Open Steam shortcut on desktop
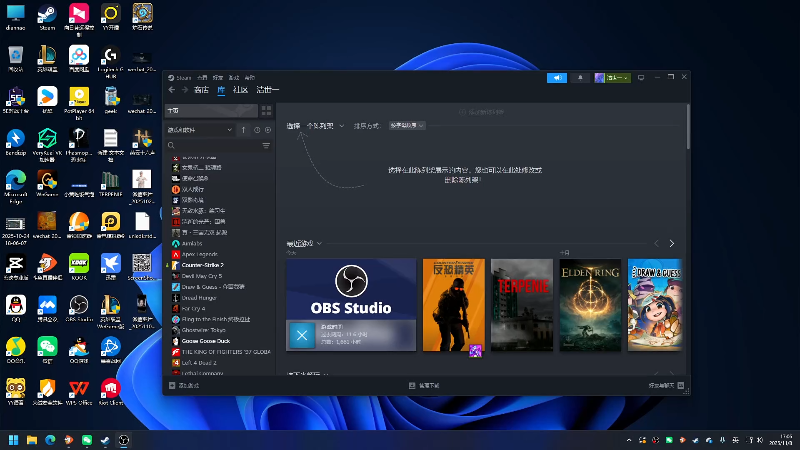The width and height of the screenshot is (800, 450). (x=47, y=18)
